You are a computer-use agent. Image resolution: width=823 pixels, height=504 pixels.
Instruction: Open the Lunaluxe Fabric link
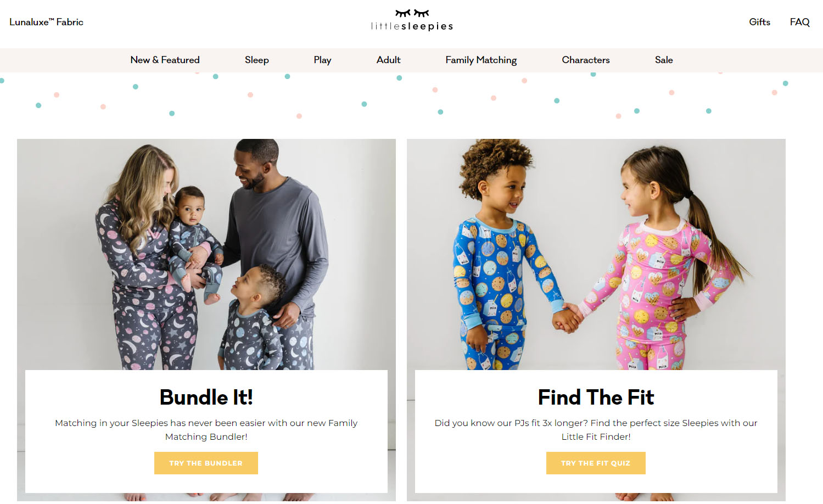click(46, 22)
